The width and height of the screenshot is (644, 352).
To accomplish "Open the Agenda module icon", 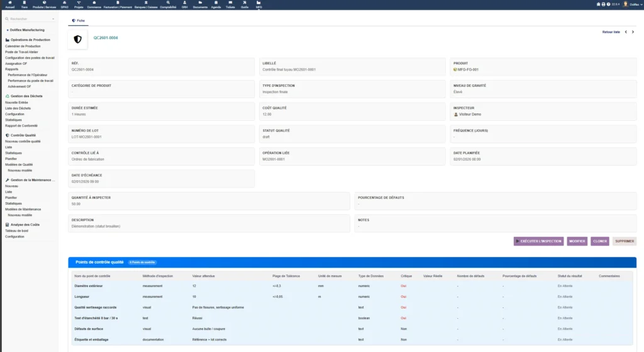I will pos(216,4).
